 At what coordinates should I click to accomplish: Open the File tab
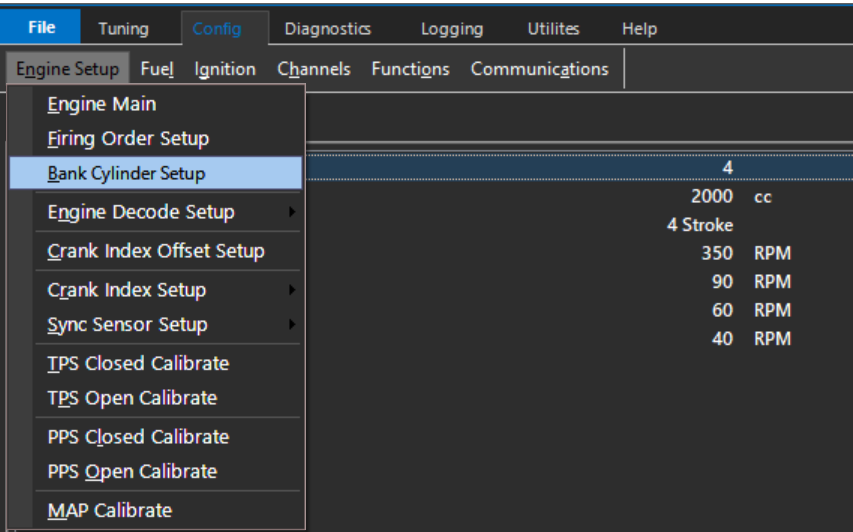(x=42, y=28)
